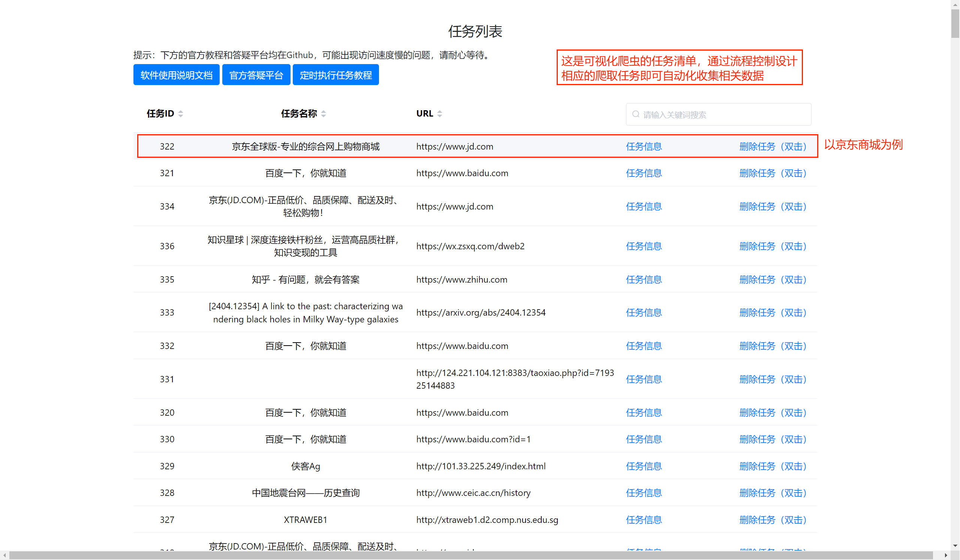Screen dimensions: 960x560
Task: Open 任务信息 for task 335
Action: [x=644, y=279]
